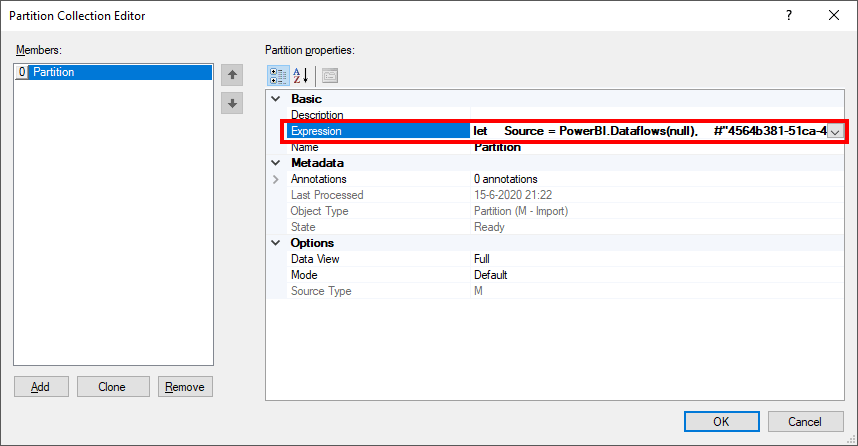
Task: Click the Help question mark button
Action: tap(789, 15)
